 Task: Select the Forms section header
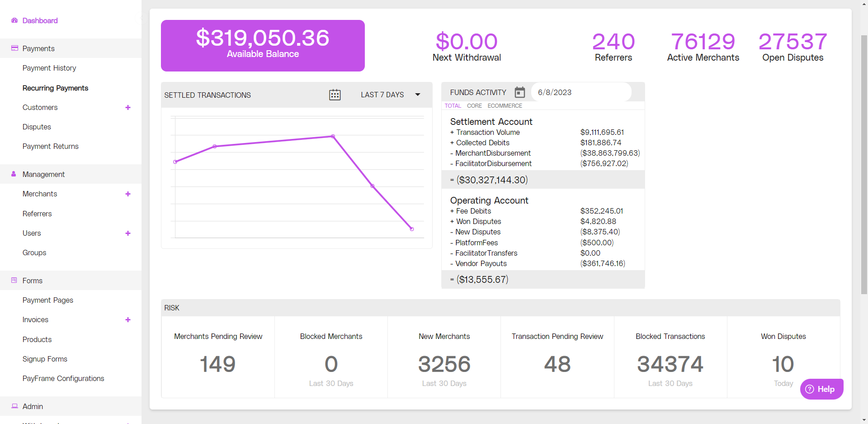71,280
